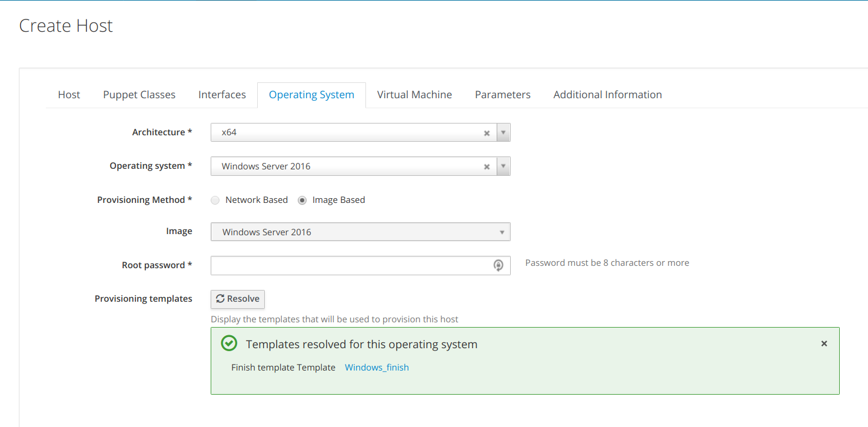
Task: Click the Finish template Template label
Action: click(x=283, y=368)
